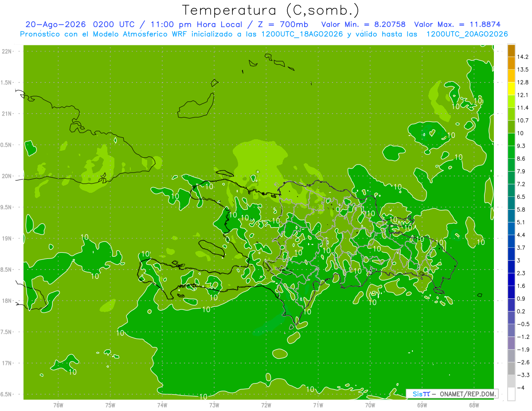Click the green swatch between 10 and 10.7
The width and height of the screenshot is (532, 411).
point(511,126)
